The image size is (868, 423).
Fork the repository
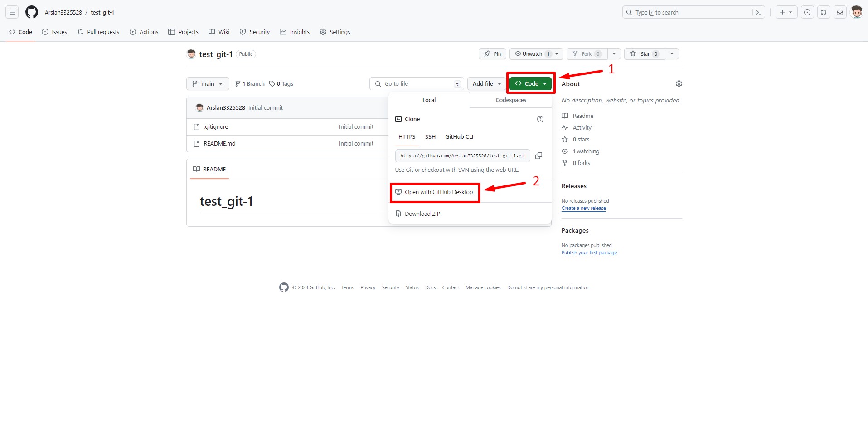tap(587, 54)
